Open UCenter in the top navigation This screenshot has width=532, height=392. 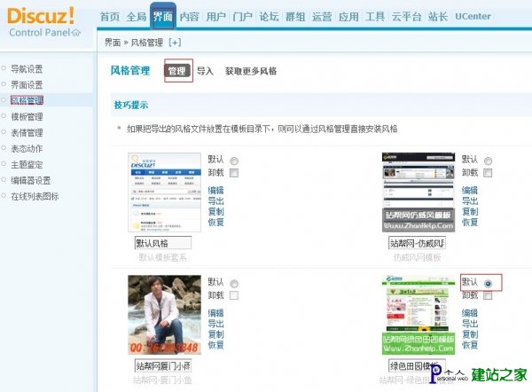(473, 16)
